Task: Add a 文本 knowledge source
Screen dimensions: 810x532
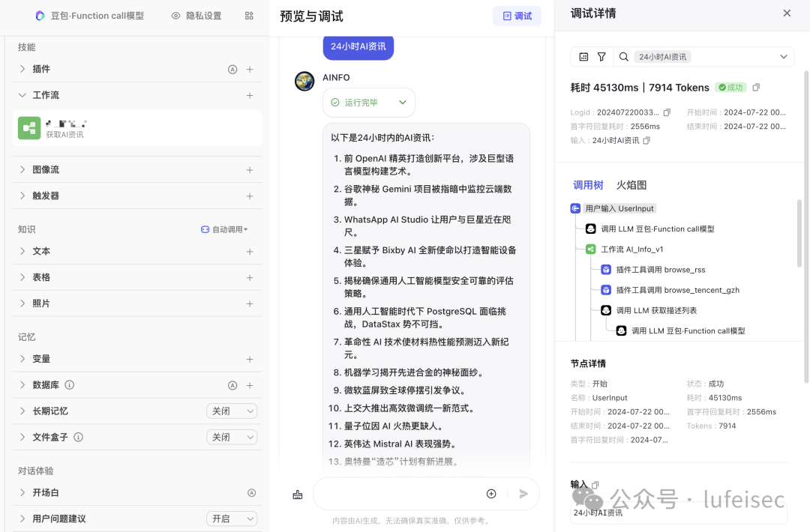Action: pyautogui.click(x=250, y=251)
